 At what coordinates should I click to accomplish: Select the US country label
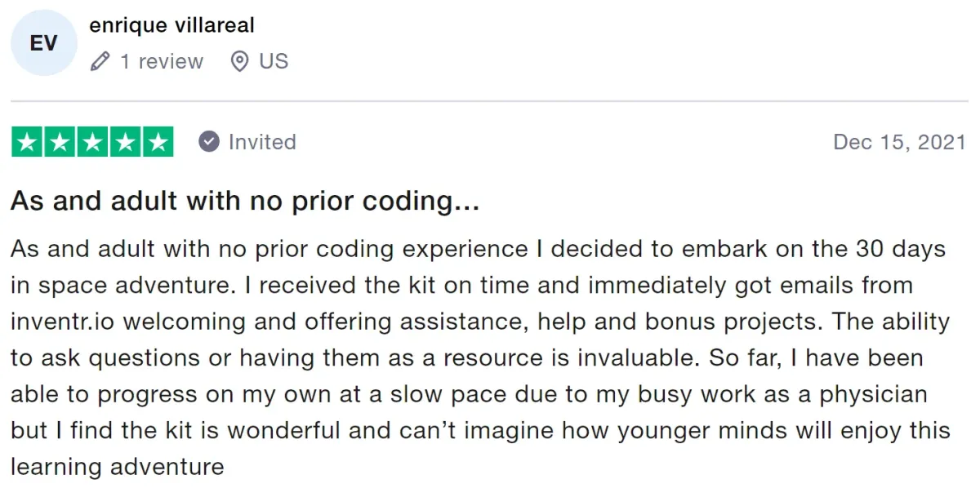pyautogui.click(x=274, y=61)
